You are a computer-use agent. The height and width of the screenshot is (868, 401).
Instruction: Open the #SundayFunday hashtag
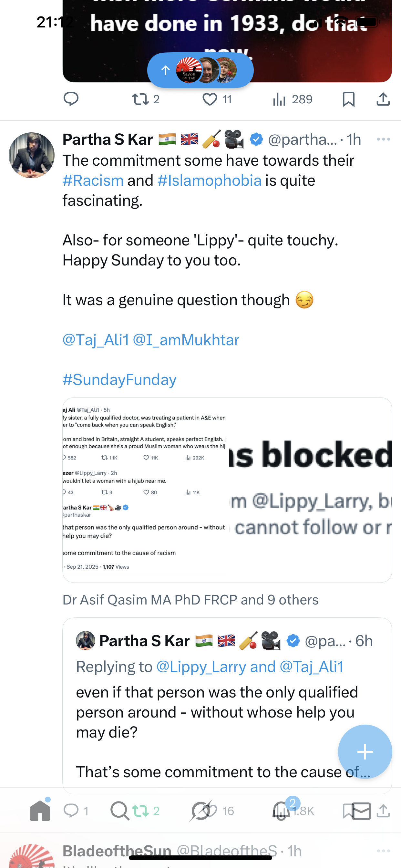click(119, 379)
